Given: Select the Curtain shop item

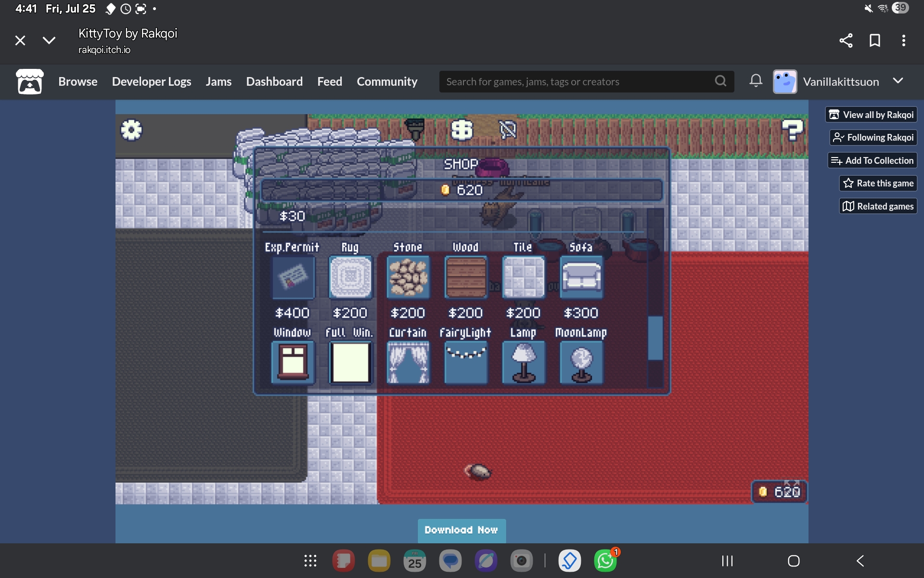Looking at the screenshot, I should coord(408,362).
